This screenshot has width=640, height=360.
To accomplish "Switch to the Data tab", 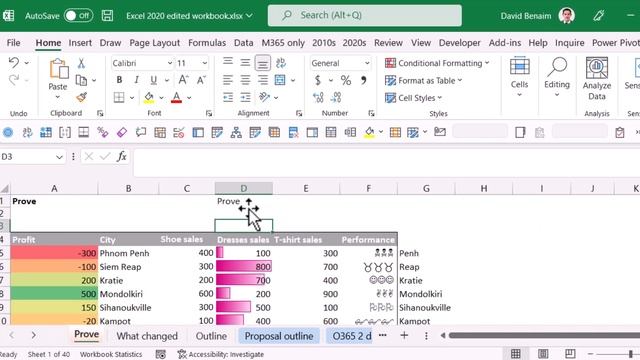I will pyautogui.click(x=243, y=43).
